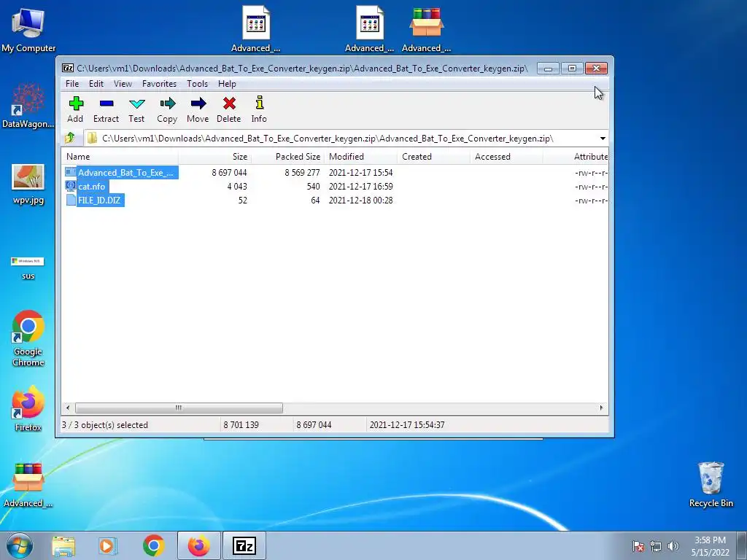Open the Windows Start menu
This screenshot has height=560, width=747.
[x=20, y=545]
